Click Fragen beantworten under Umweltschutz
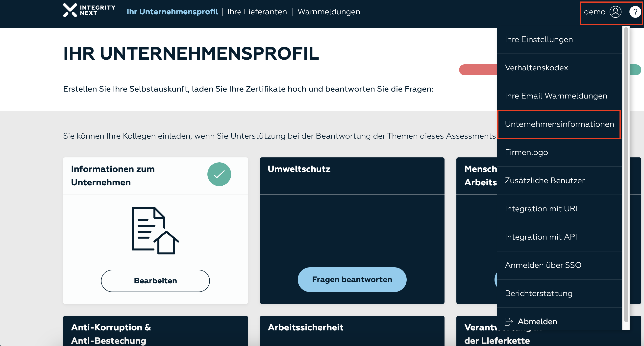The width and height of the screenshot is (644, 346). pos(352,279)
